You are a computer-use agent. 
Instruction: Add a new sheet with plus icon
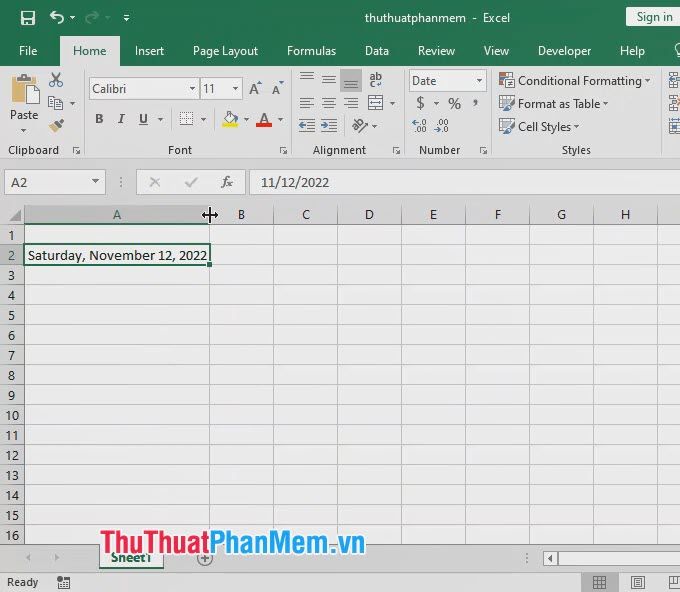click(x=205, y=559)
